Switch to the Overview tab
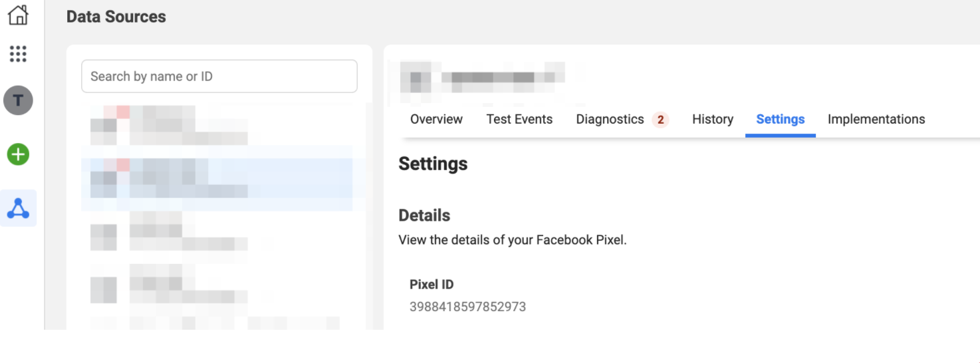This screenshot has height=363, width=980. (436, 120)
